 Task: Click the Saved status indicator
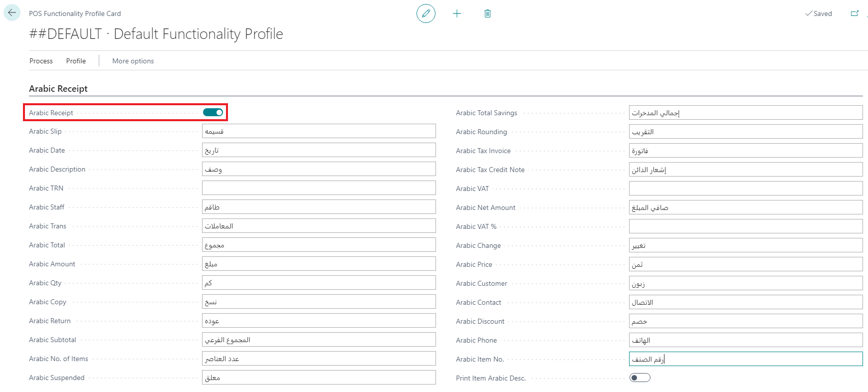819,13
